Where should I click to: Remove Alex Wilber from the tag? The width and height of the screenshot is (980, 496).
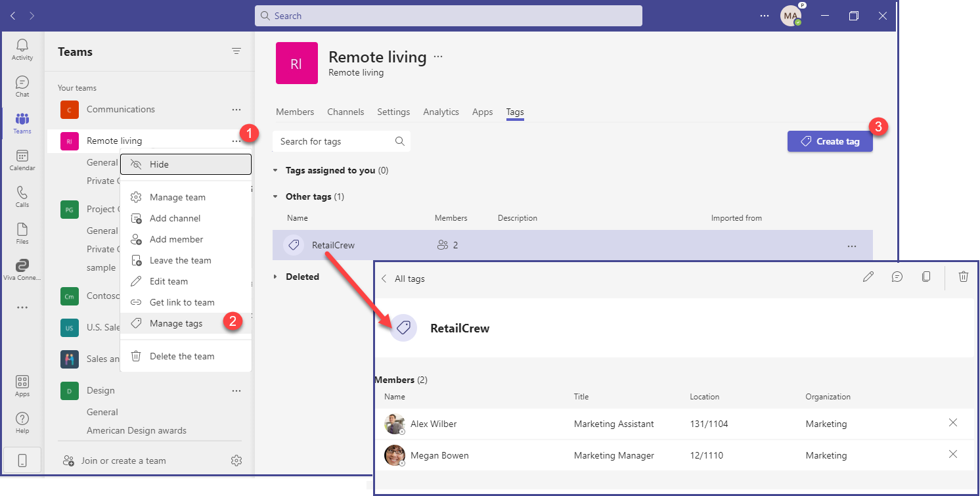[952, 423]
